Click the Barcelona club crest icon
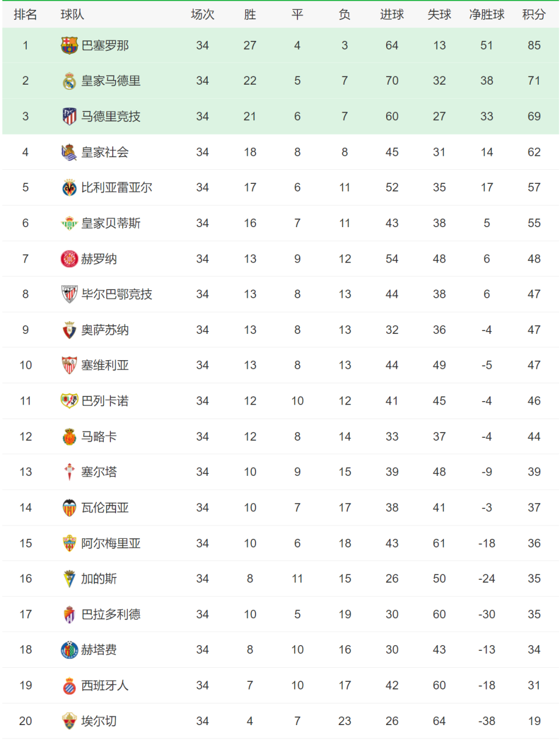 [x=69, y=46]
